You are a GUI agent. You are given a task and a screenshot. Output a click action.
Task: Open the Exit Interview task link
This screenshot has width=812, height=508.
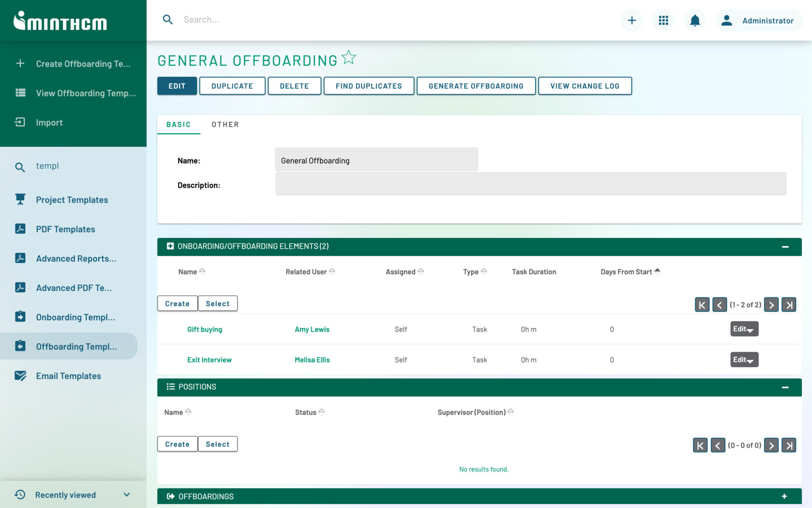[209, 359]
